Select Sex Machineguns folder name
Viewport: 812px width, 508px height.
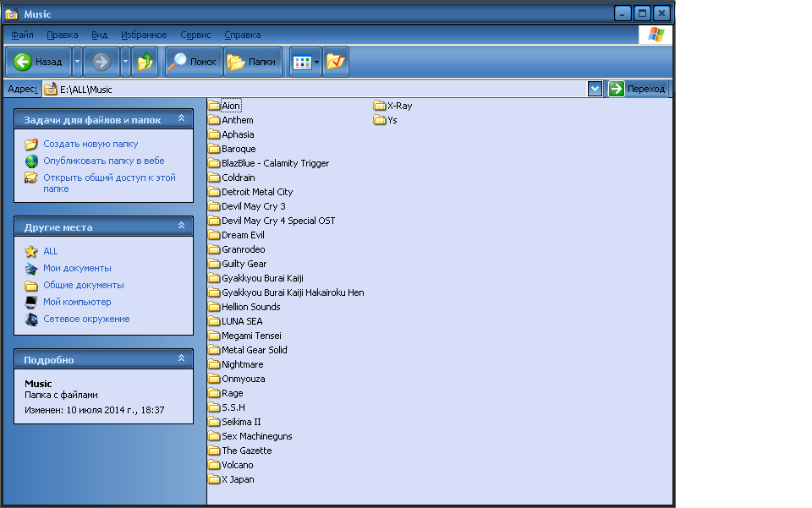coord(257,437)
